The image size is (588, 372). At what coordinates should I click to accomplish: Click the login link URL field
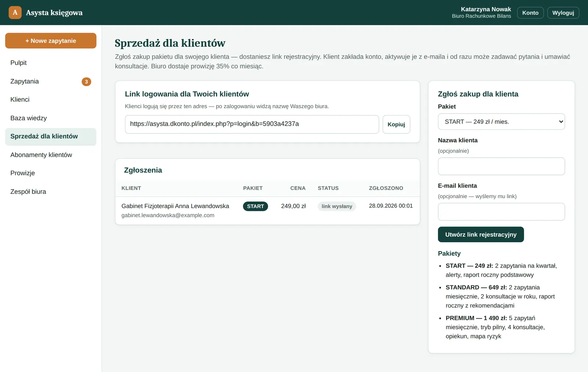pyautogui.click(x=252, y=124)
